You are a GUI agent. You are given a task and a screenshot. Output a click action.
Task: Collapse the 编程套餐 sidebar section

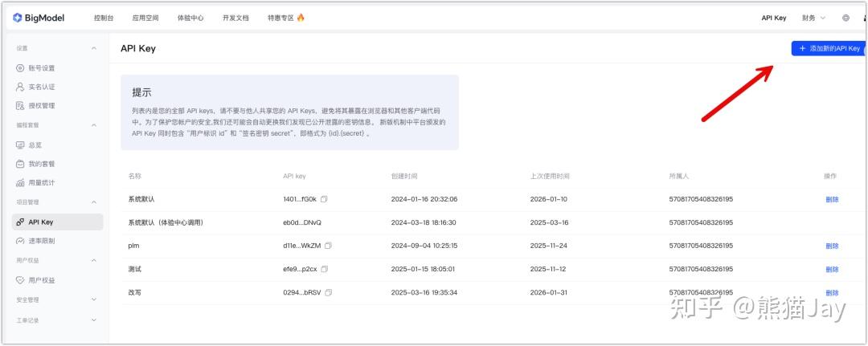pyautogui.click(x=93, y=125)
